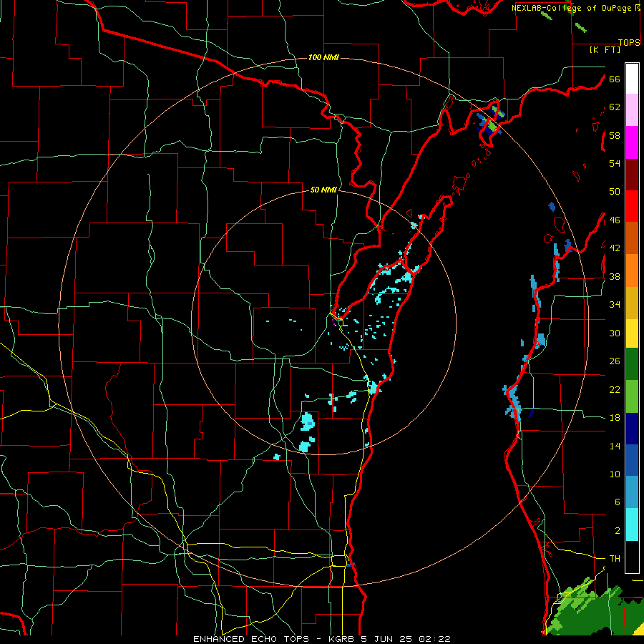Click the navy blue legend swatch
The width and height of the screenshot is (644, 644).
(x=632, y=429)
